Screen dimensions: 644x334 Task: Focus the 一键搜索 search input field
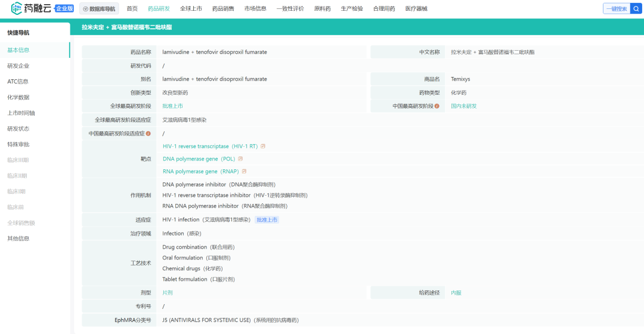(x=616, y=8)
